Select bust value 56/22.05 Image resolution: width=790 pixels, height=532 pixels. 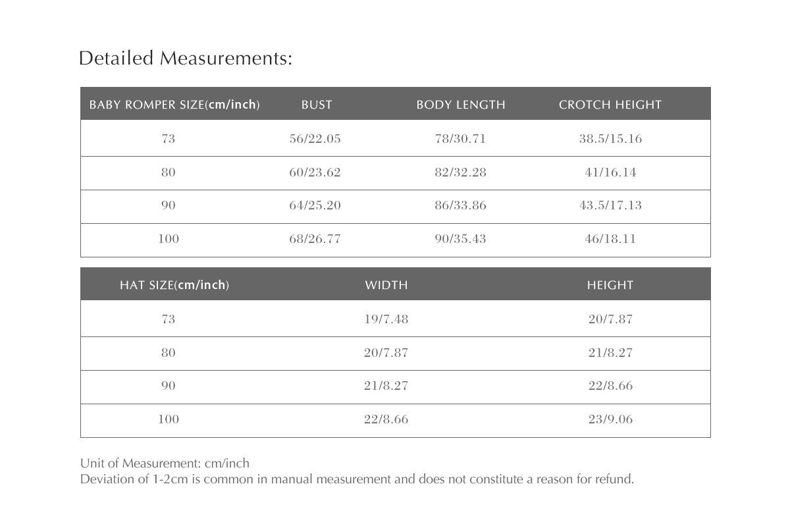tap(315, 139)
